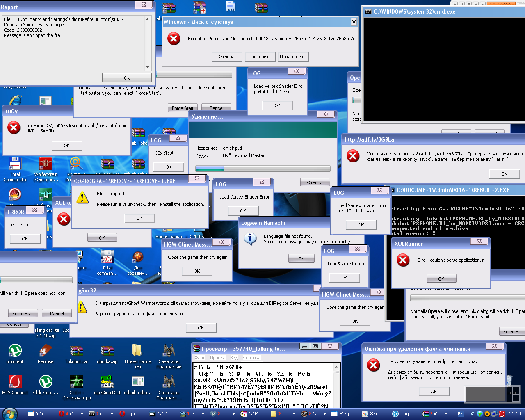Select the rebuilt.rebu... file icon

[x=138, y=384]
